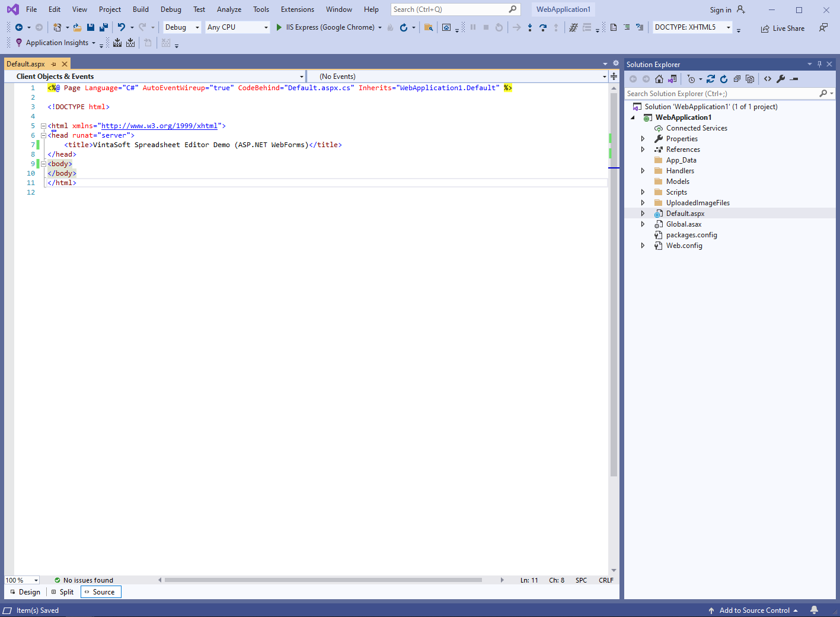Image resolution: width=840 pixels, height=617 pixels.
Task: Open the 100 % zoom dropdown
Action: point(22,580)
